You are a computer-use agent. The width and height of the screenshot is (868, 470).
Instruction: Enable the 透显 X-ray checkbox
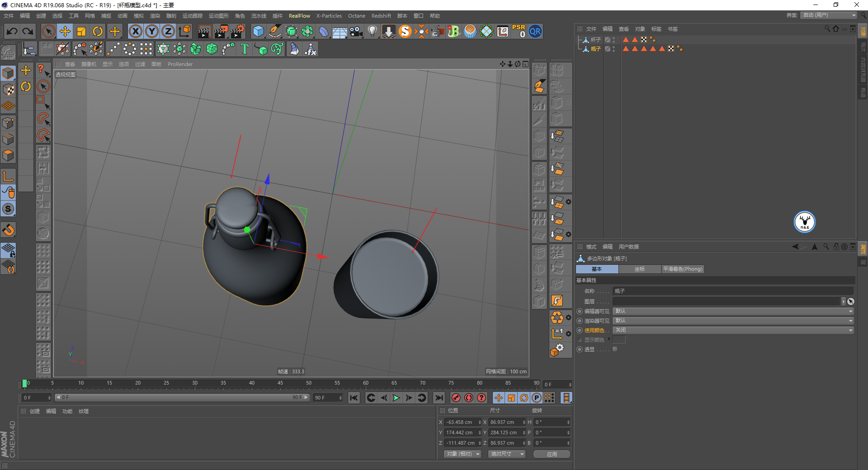click(615, 349)
